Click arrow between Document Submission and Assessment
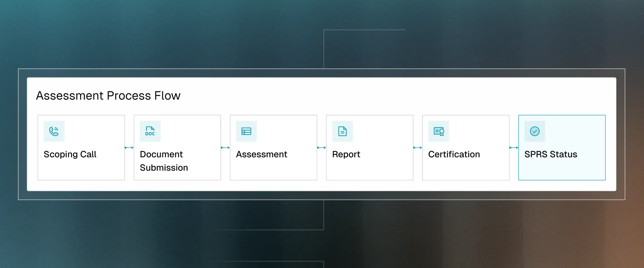 (225, 148)
